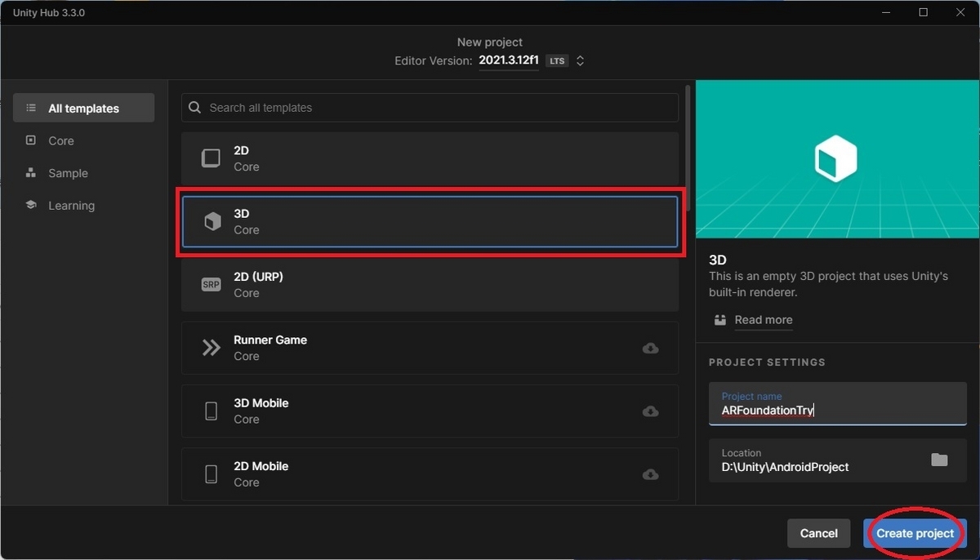Select the 2D Mobile template
This screenshot has height=560, width=980.
pos(430,473)
